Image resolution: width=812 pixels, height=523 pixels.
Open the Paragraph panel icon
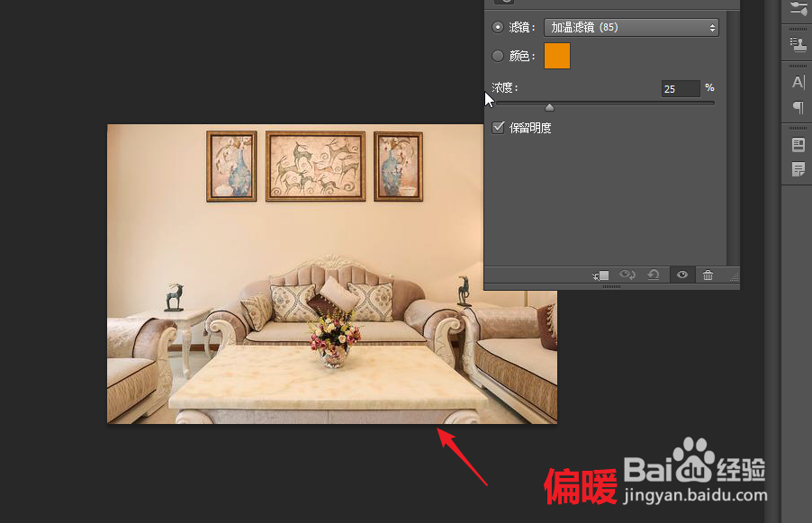(x=798, y=107)
